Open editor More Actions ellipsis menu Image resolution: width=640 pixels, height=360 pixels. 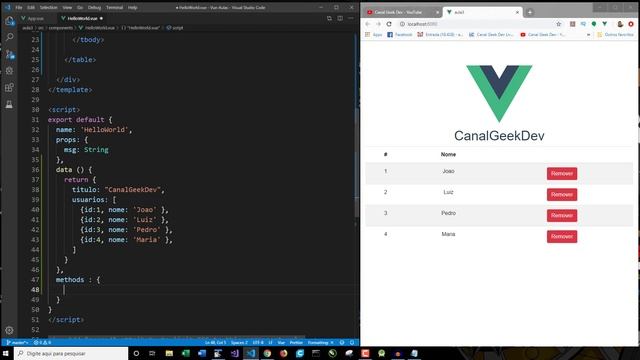[351, 18]
